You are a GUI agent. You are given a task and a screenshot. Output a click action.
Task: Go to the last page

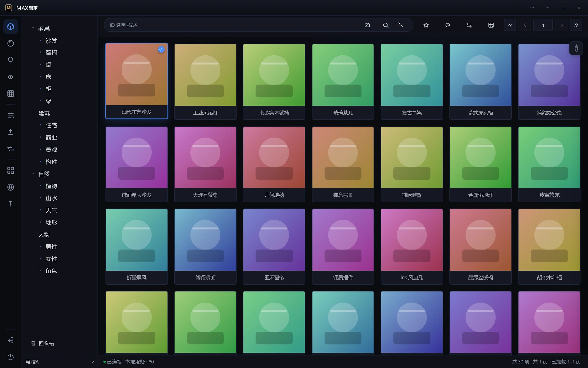576,25
